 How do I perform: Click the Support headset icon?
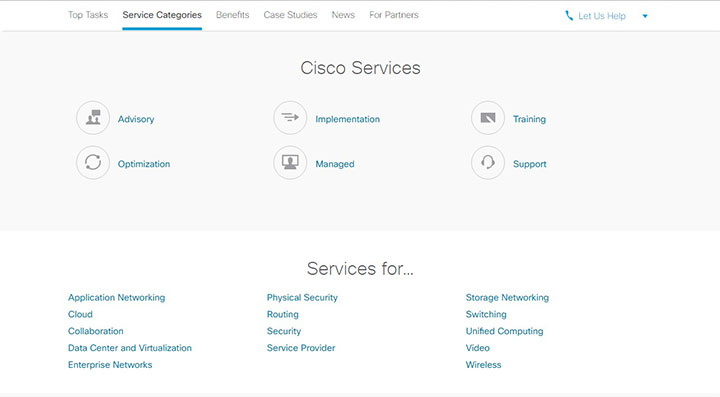click(488, 162)
